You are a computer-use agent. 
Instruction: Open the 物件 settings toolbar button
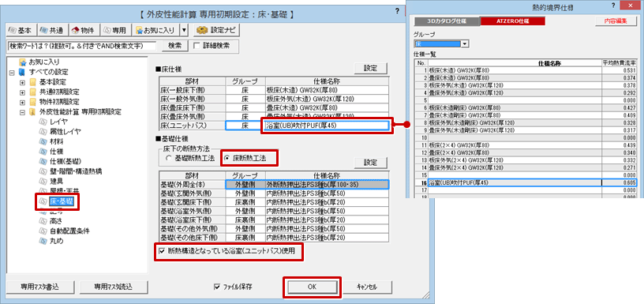(84, 30)
